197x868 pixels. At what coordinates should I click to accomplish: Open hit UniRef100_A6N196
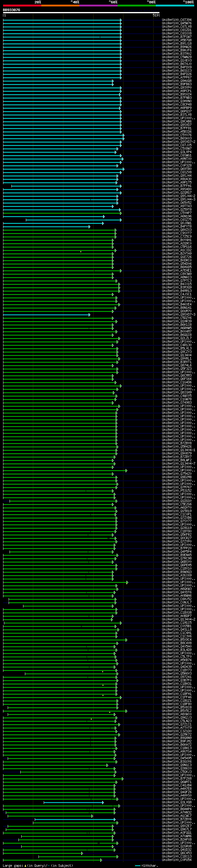click(x=177, y=216)
